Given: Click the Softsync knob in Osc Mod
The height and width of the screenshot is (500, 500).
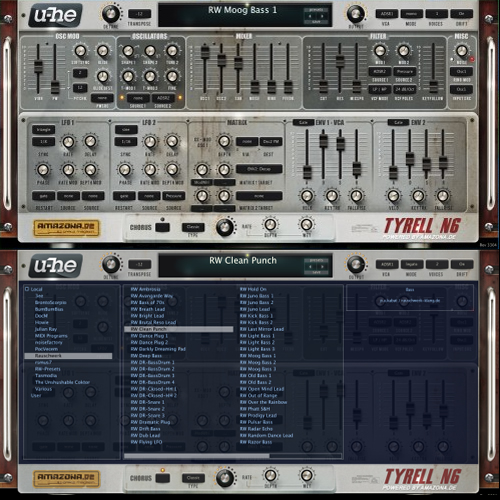Looking at the screenshot, I should pyautogui.click(x=80, y=51).
